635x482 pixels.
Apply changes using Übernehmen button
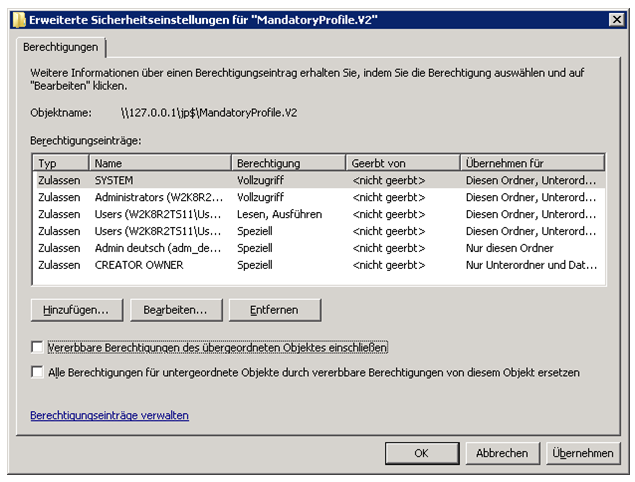583,453
